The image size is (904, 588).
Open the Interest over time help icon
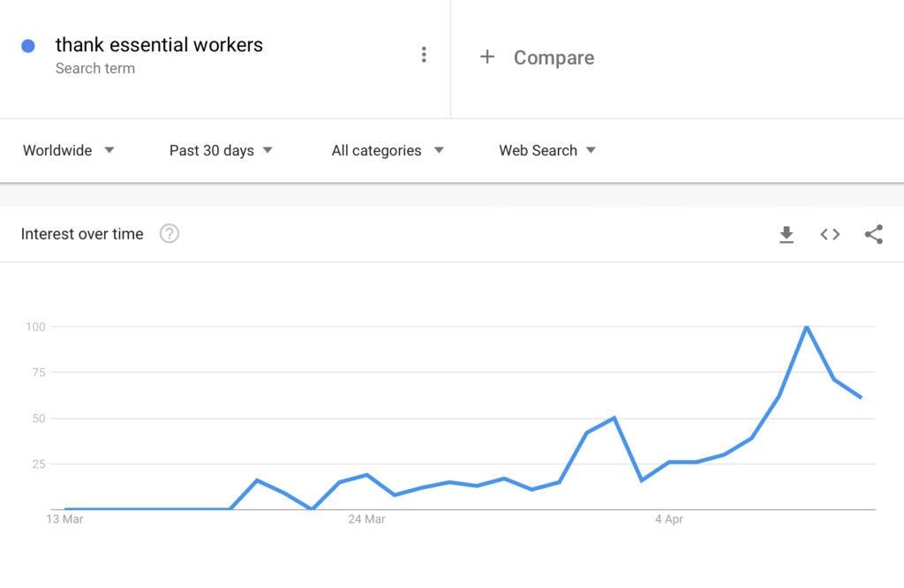pos(169,234)
